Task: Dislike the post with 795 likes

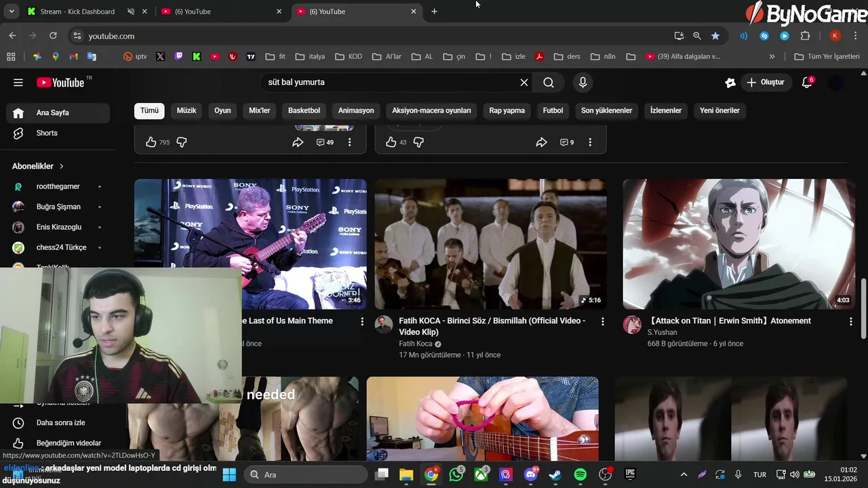Action: point(182,142)
